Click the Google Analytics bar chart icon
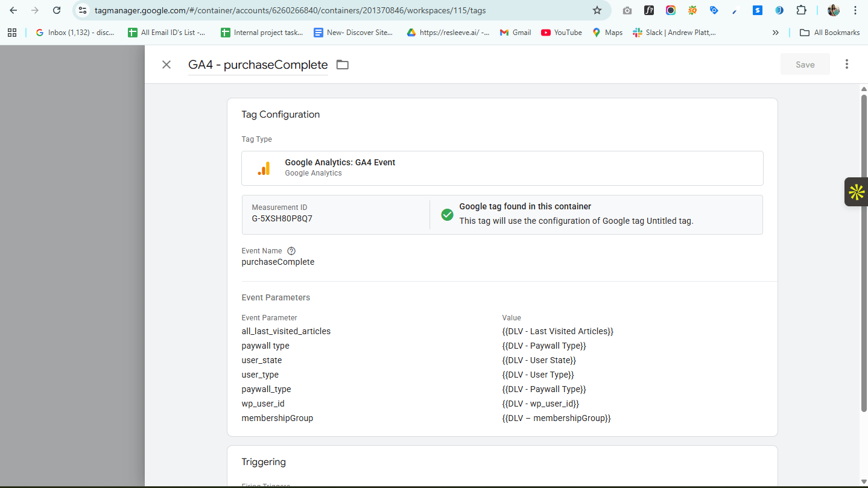 (264, 168)
